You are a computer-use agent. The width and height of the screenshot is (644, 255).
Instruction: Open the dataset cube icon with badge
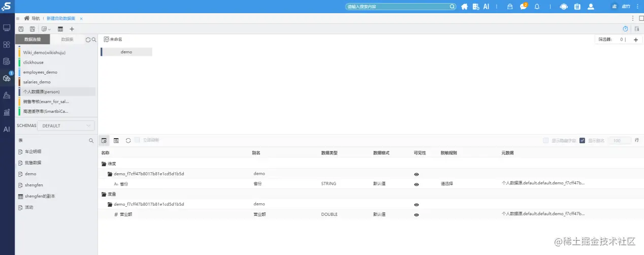click(x=7, y=78)
